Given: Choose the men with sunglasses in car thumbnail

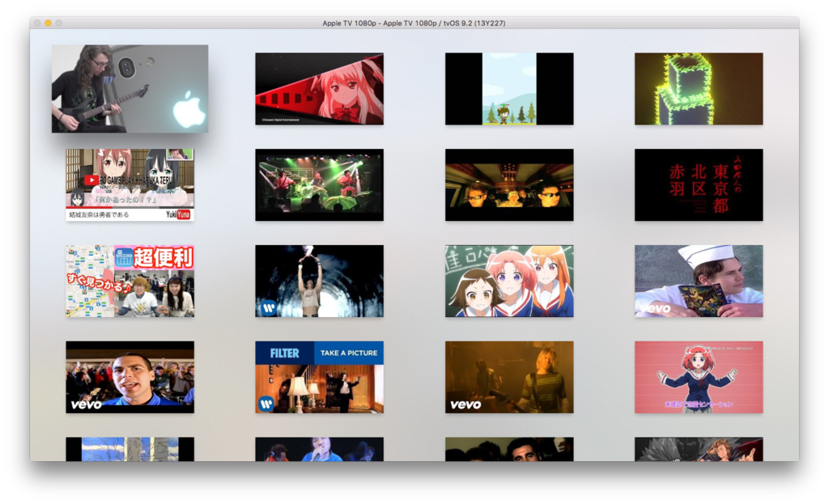Looking at the screenshot, I should point(509,185).
